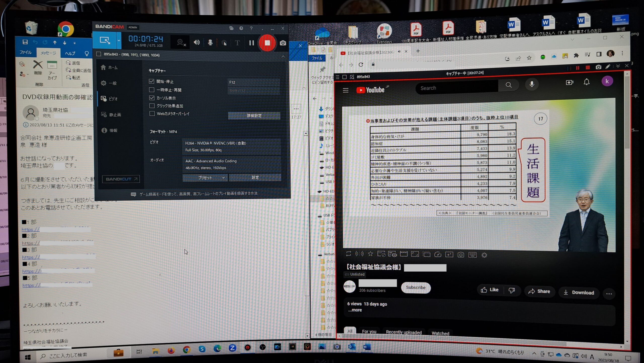This screenshot has height=363, width=644.
Task: Toggle Bandicam speaker sound icon
Action: coord(197,42)
